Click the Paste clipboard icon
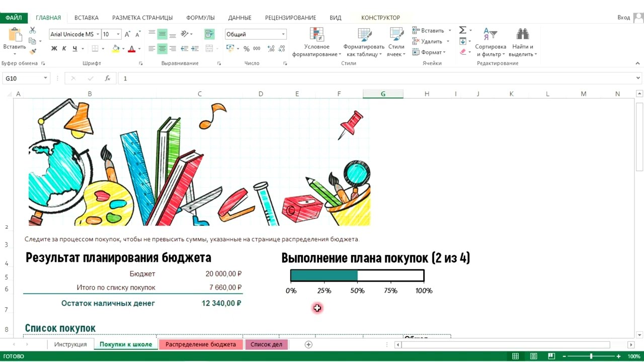The height and width of the screenshot is (362, 644). 15,35
